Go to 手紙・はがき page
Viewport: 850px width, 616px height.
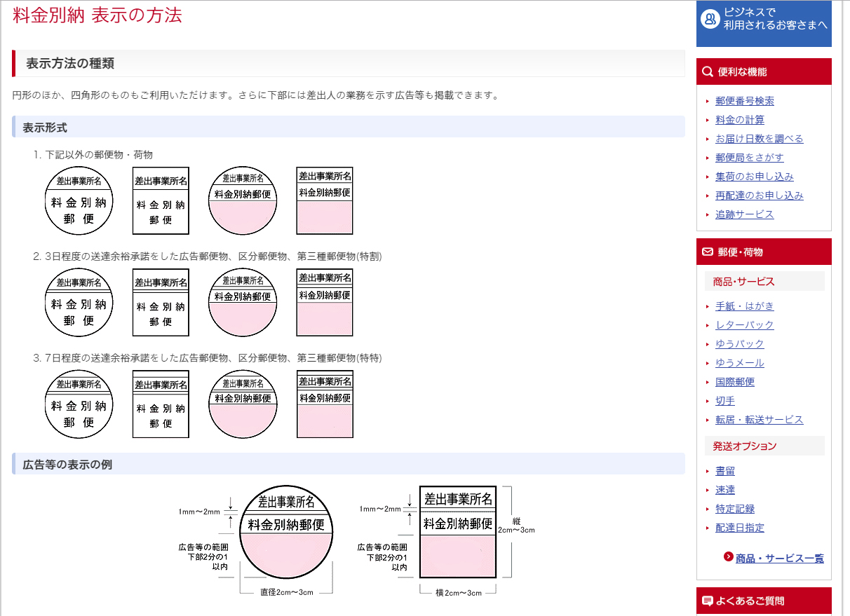click(x=744, y=306)
